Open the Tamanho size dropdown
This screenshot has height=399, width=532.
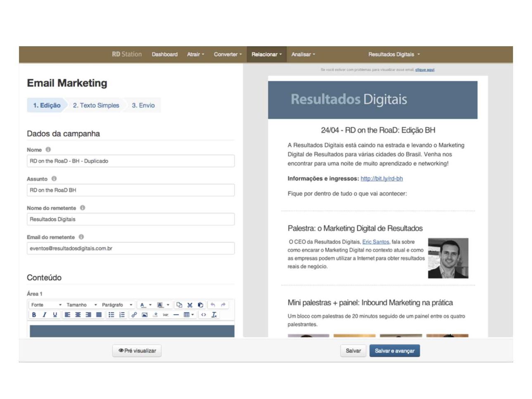[81, 305]
